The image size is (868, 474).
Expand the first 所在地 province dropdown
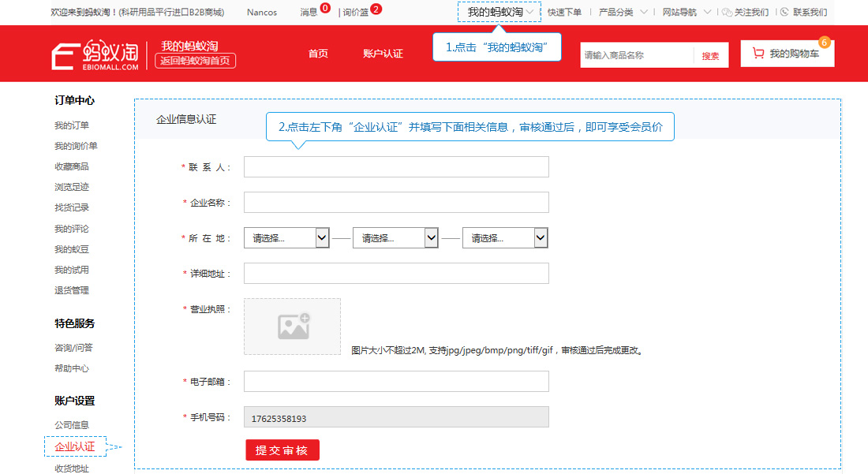coord(286,238)
